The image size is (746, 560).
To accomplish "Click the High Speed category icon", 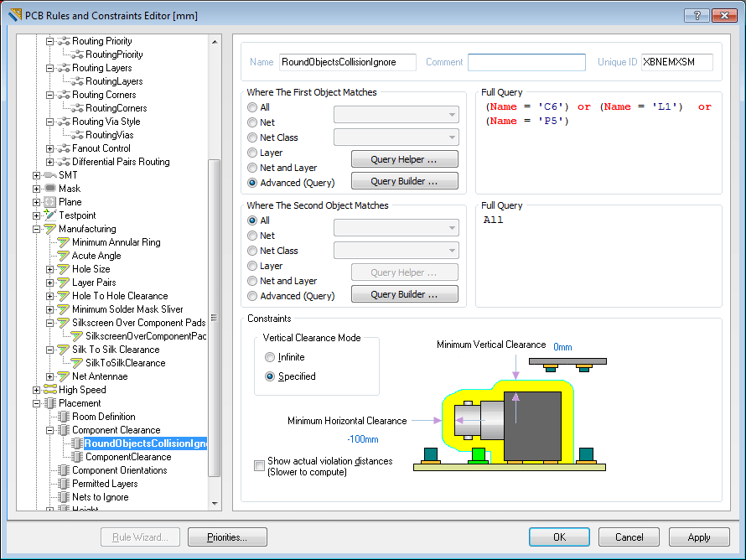I will tap(49, 390).
